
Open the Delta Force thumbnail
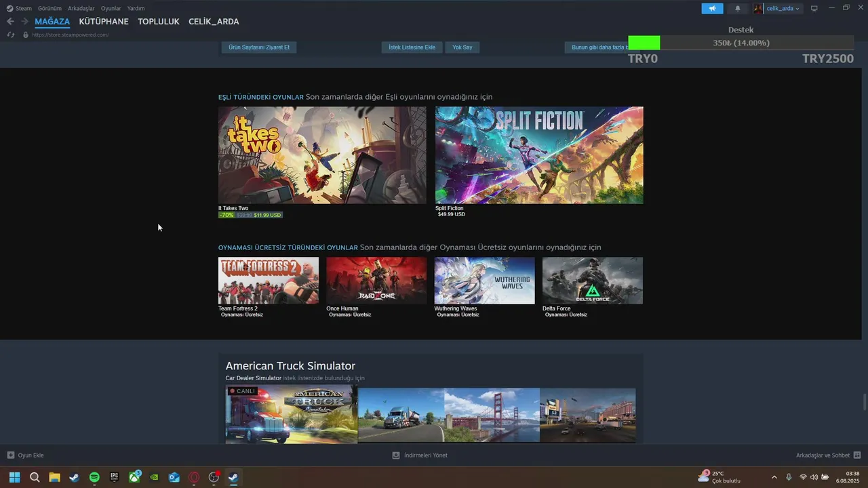click(x=593, y=281)
